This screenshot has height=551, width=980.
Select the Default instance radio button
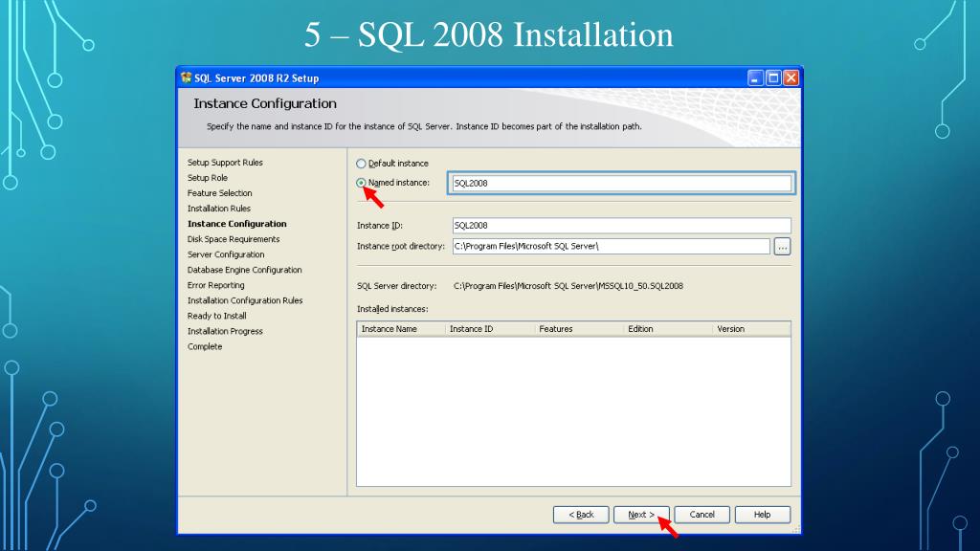(x=361, y=164)
